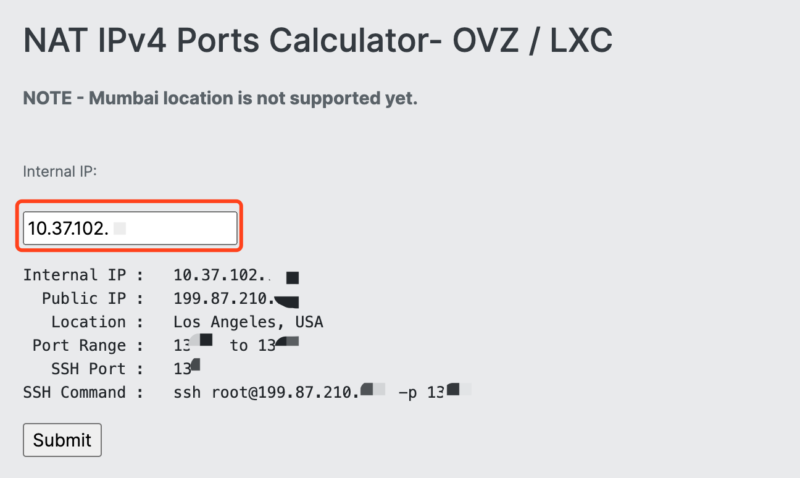Click the SSH Port label
The width and height of the screenshot is (800, 478).
tap(89, 369)
